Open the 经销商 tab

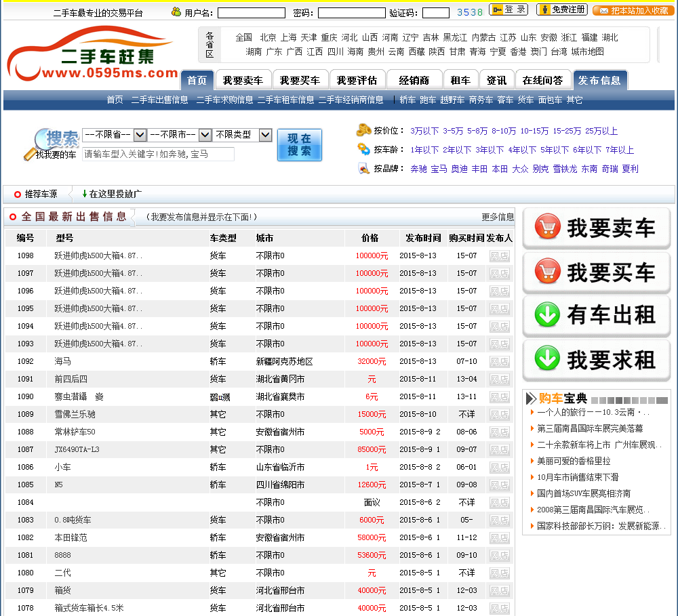coord(414,81)
